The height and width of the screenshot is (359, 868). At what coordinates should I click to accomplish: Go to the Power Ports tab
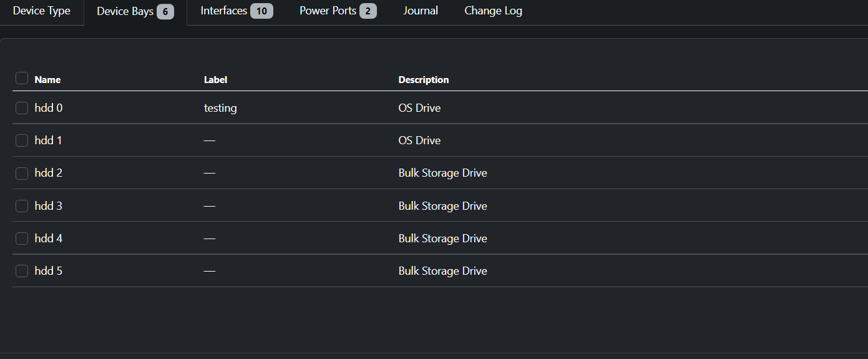[338, 11]
